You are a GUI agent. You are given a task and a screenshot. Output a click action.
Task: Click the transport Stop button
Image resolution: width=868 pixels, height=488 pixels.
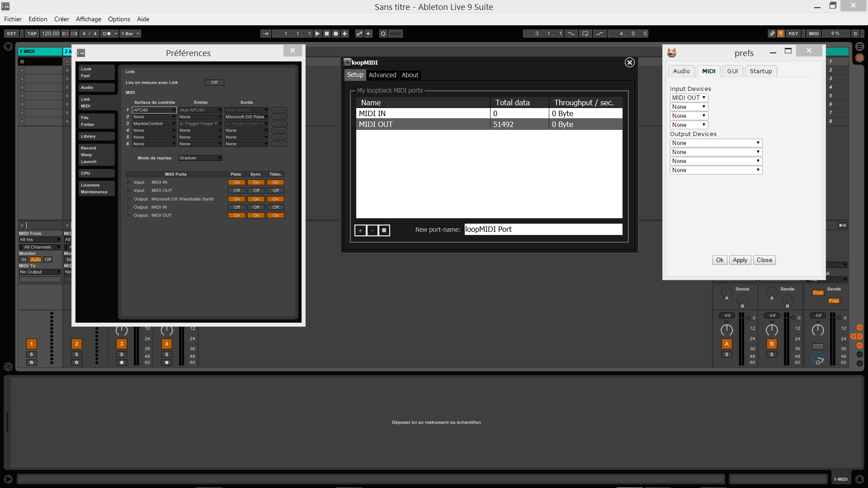pyautogui.click(x=326, y=33)
